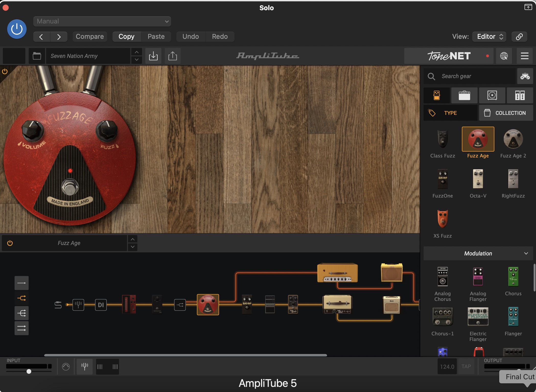The width and height of the screenshot is (536, 392).
Task: Step preset down next to Seven Nation Army
Action: (x=137, y=60)
